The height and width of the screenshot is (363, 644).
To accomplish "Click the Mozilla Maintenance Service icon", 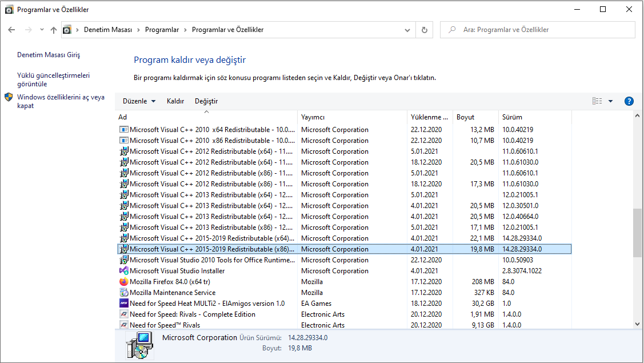I will [x=123, y=292].
